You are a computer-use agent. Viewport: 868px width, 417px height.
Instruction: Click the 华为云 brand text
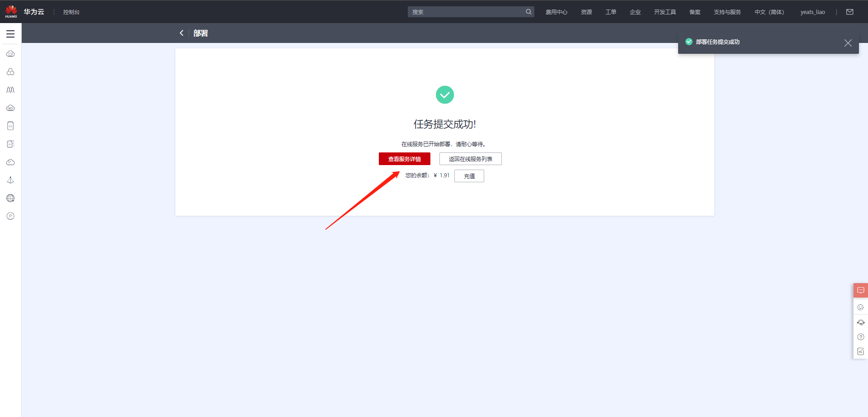pyautogui.click(x=34, y=12)
